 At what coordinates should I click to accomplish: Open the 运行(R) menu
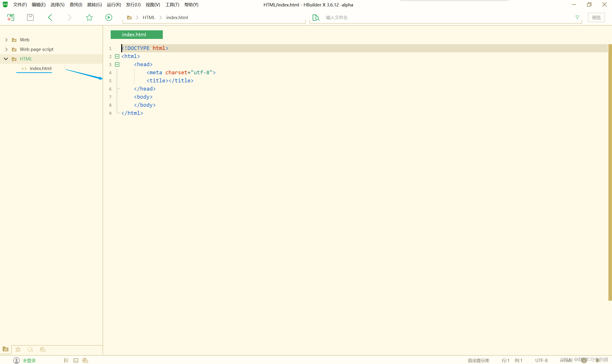point(114,5)
